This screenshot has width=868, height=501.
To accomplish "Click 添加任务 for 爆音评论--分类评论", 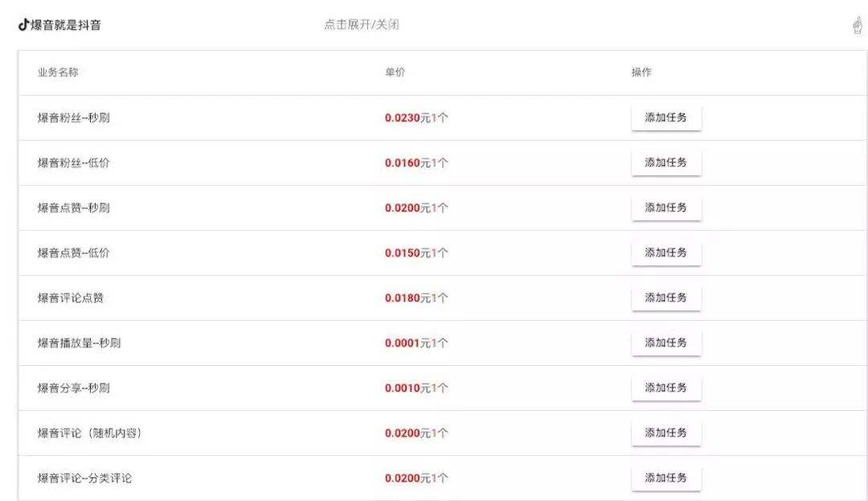I will (666, 477).
